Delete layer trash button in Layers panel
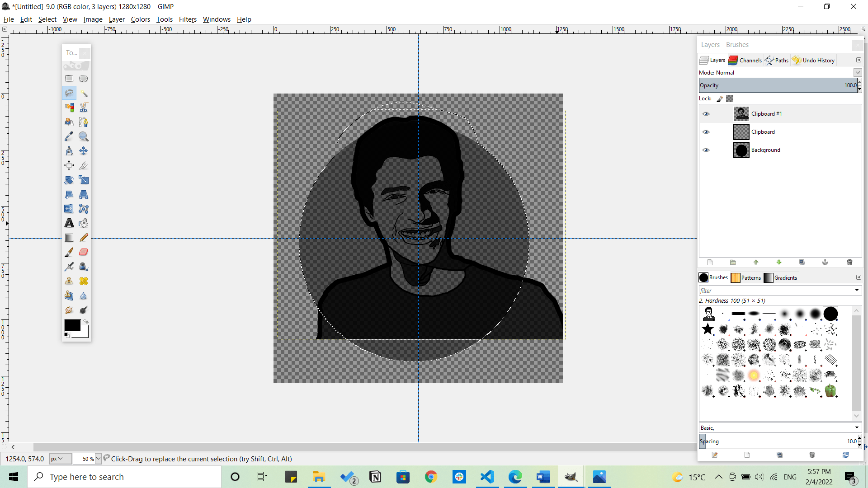Screen dimensions: 868x488 tap(849, 263)
